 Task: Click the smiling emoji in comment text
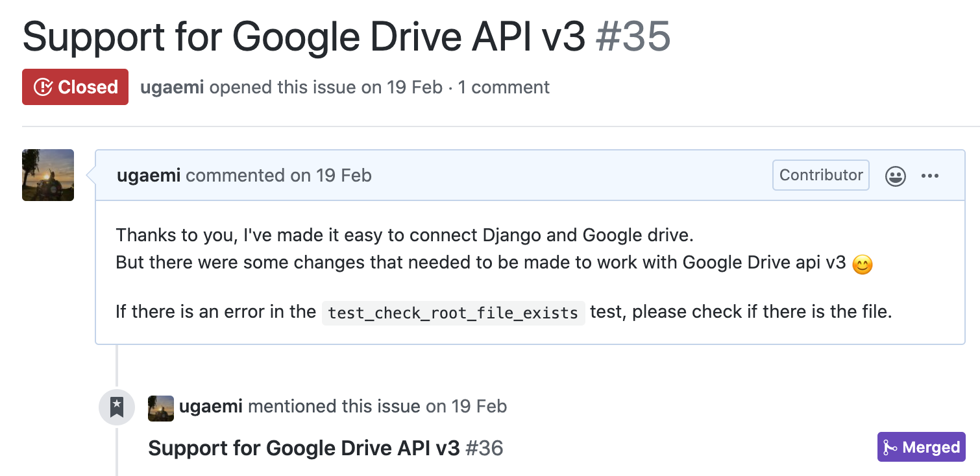(862, 264)
